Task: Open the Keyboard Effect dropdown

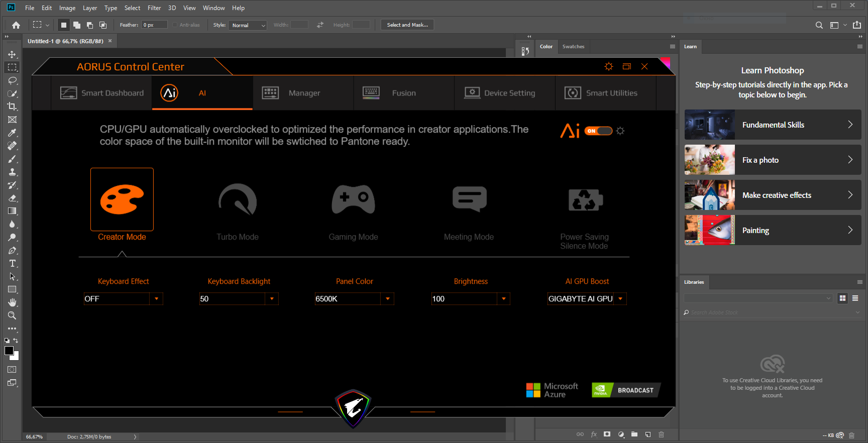Action: (156, 299)
